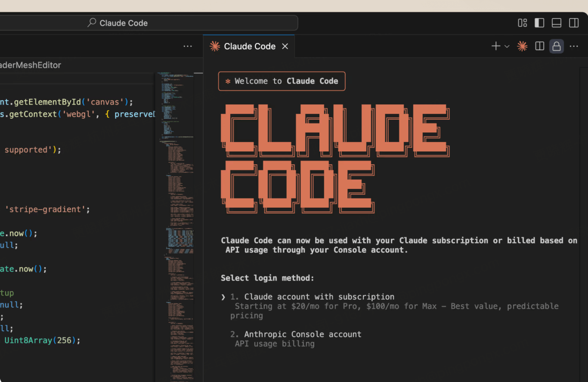Open the Customize Layout control in the title bar
588x382 pixels.
pyautogui.click(x=522, y=23)
